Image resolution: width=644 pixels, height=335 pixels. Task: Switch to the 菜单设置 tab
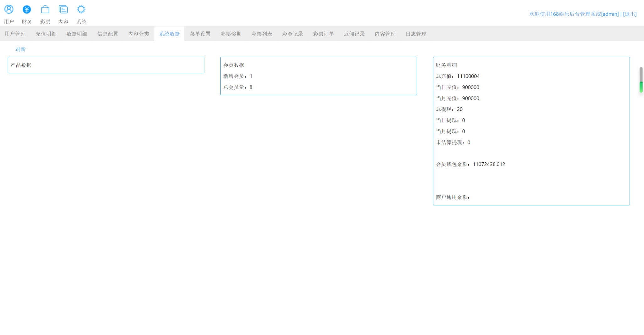point(200,34)
